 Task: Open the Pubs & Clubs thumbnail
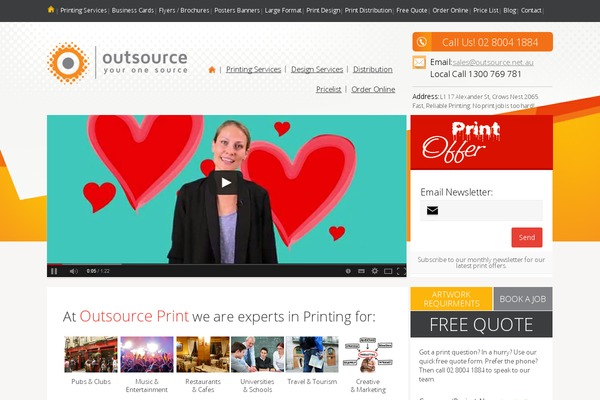pos(91,354)
